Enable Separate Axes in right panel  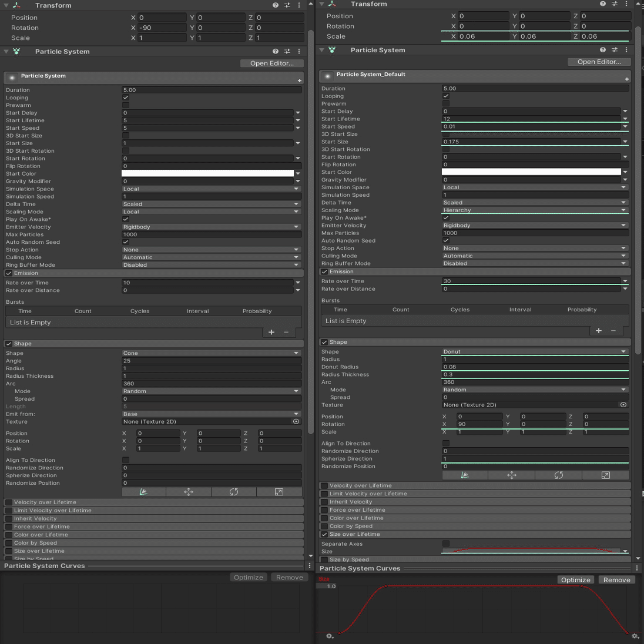point(445,544)
